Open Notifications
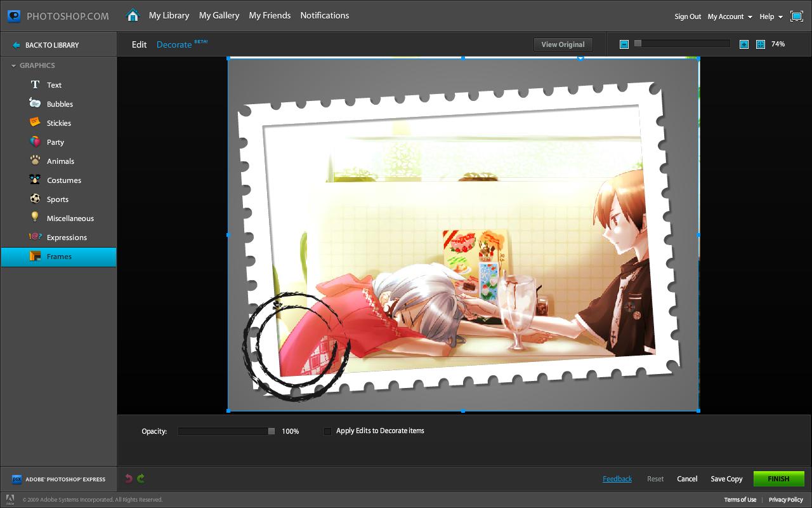Viewport: 812px width, 508px height. point(324,15)
